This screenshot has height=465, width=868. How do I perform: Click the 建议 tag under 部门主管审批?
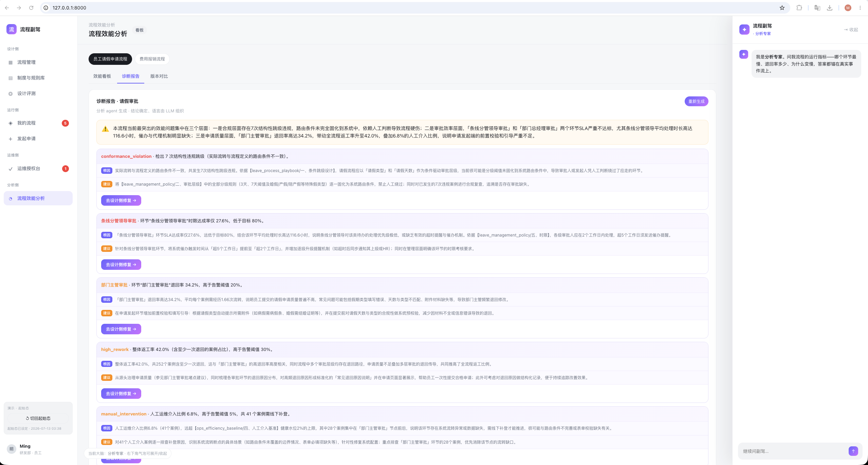107,313
